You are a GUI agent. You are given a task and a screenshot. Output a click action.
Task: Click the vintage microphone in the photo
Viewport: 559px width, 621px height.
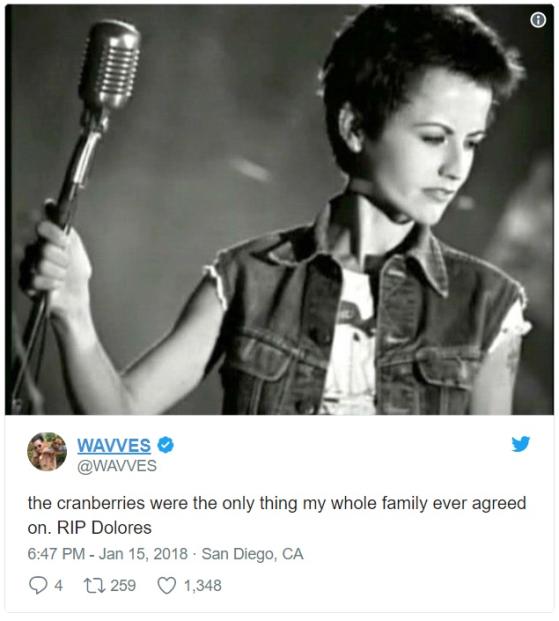point(109,67)
